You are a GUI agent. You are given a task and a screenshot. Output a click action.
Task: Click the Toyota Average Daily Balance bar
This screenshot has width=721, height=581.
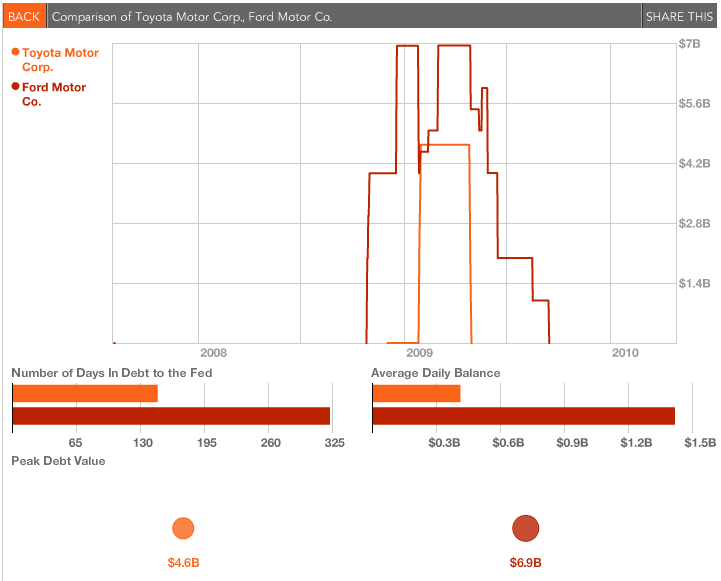coord(416,393)
